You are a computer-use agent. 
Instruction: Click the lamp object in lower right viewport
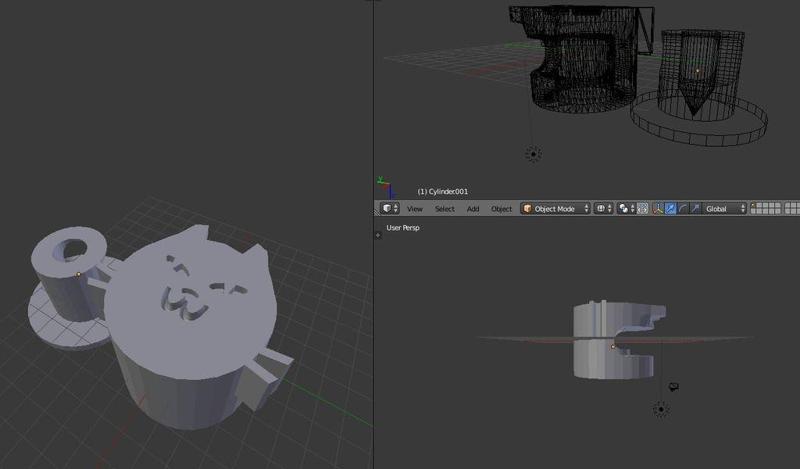point(661,409)
